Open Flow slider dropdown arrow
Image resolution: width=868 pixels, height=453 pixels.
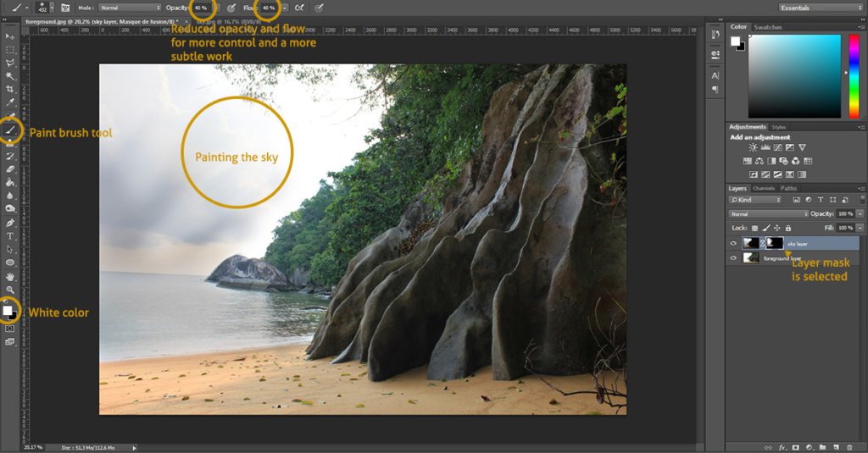[285, 8]
